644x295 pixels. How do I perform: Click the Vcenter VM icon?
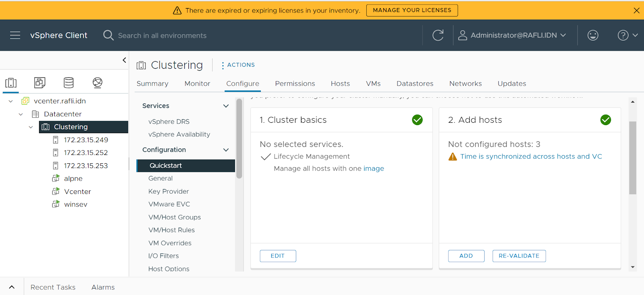pos(56,191)
